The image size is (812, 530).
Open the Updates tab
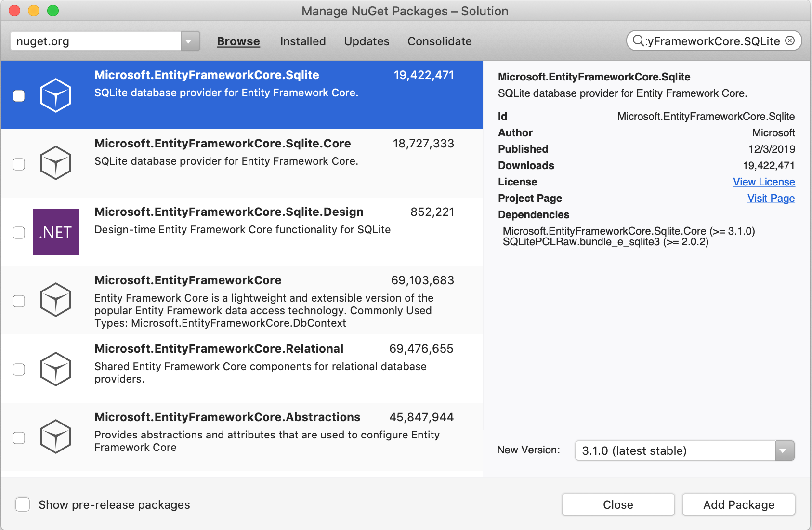(367, 41)
